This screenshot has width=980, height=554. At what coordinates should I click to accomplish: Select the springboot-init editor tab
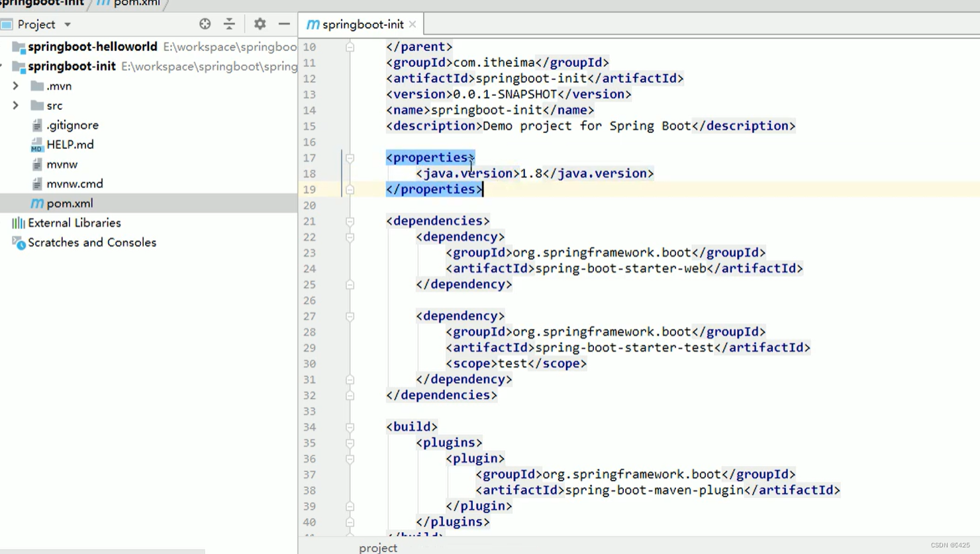[362, 24]
